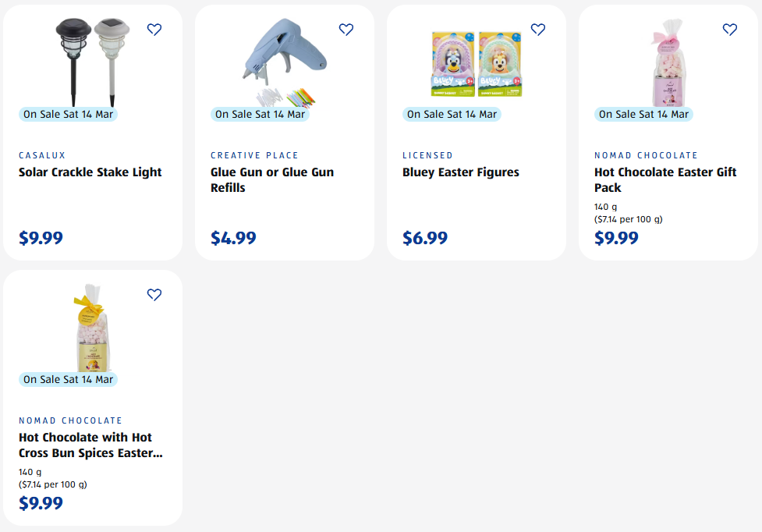This screenshot has width=762, height=532.
Task: Click the $6.99 Bluey figures price
Action: tap(425, 238)
